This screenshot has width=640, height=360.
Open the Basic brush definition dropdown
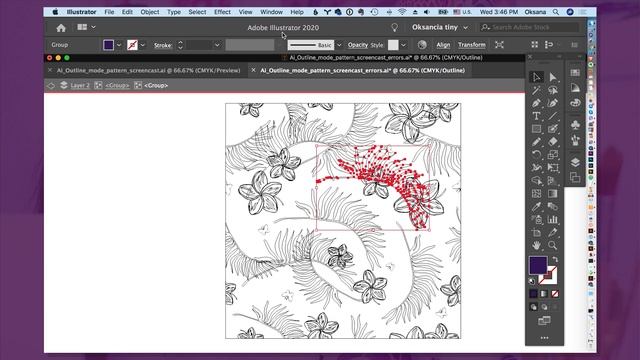coord(339,45)
